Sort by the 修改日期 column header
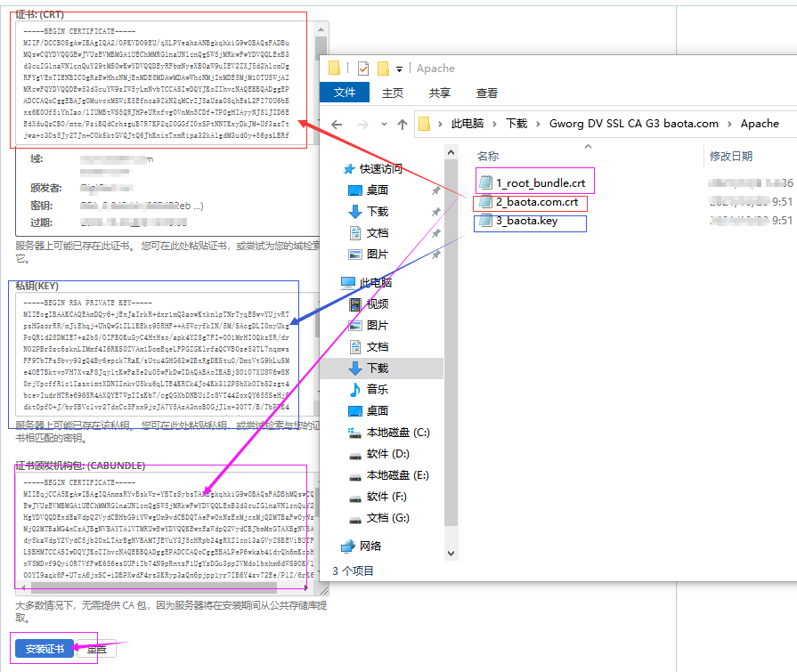 coord(731,156)
